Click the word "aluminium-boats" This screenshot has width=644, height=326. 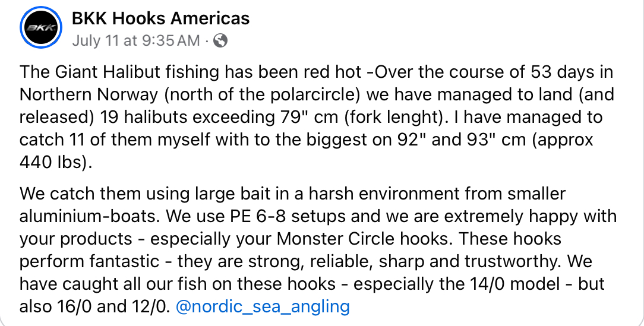coord(90,216)
